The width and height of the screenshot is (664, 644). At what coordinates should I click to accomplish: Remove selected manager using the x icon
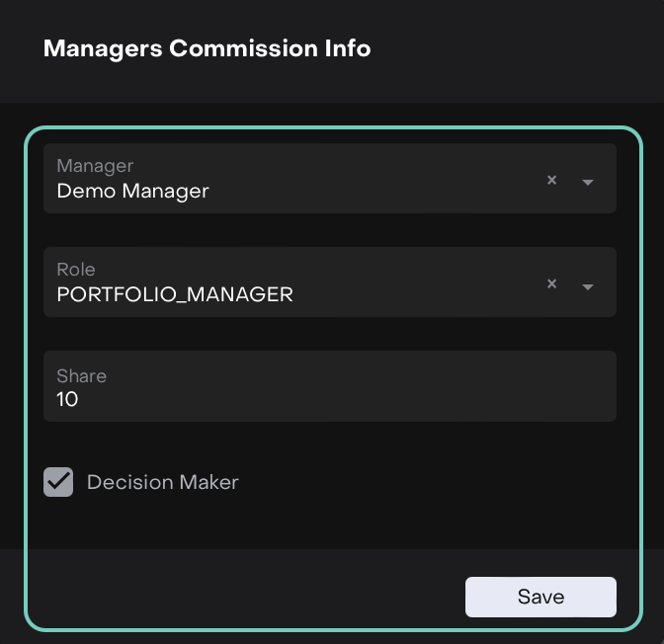(552, 180)
